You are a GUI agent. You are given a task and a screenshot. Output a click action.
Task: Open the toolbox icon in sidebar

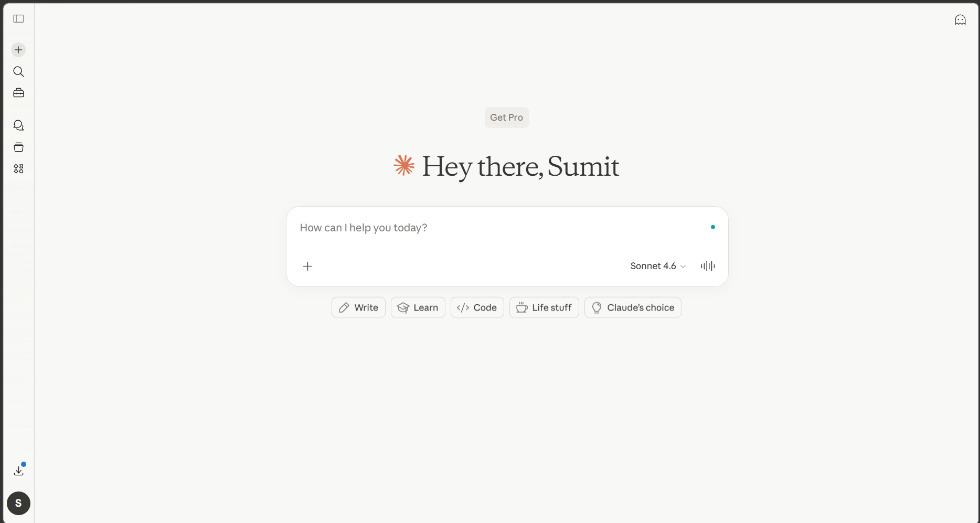pyautogui.click(x=18, y=93)
